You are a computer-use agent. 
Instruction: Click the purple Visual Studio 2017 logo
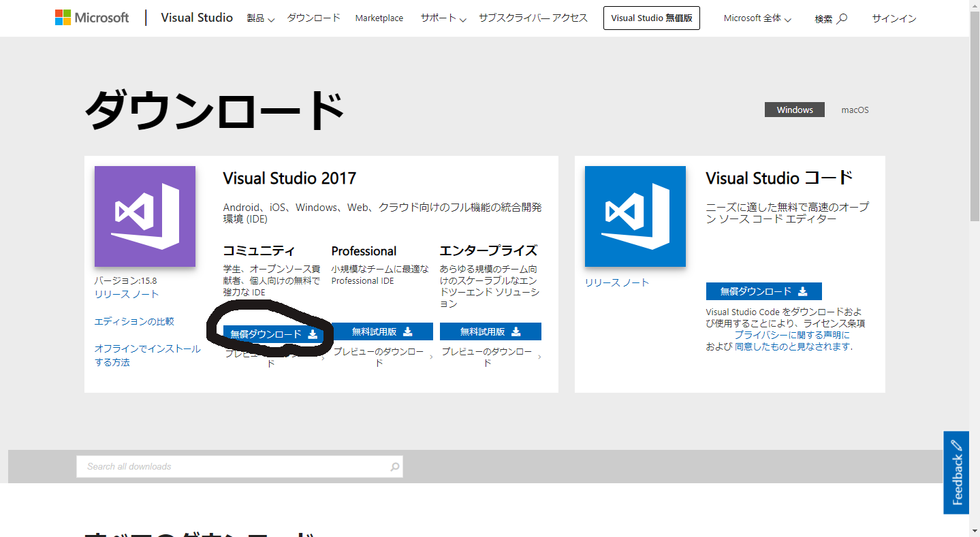[145, 216]
